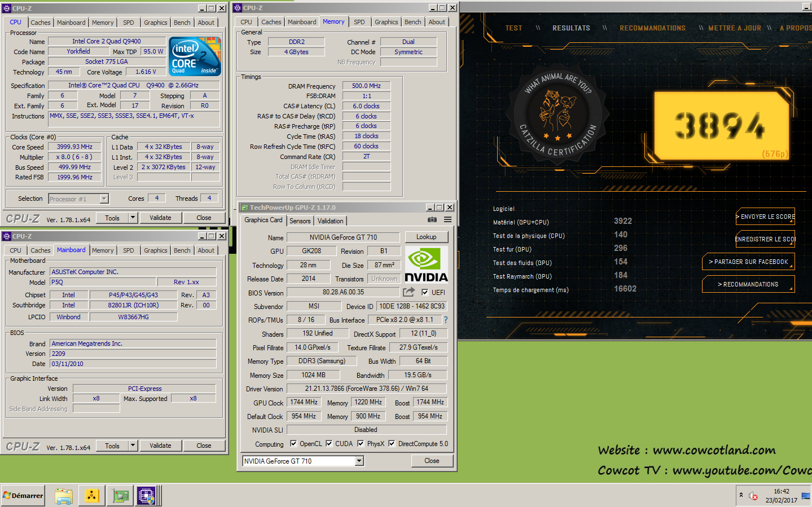This screenshot has width=812, height=507.
Task: Switch to Validation tab in GPU-Z
Action: (330, 221)
